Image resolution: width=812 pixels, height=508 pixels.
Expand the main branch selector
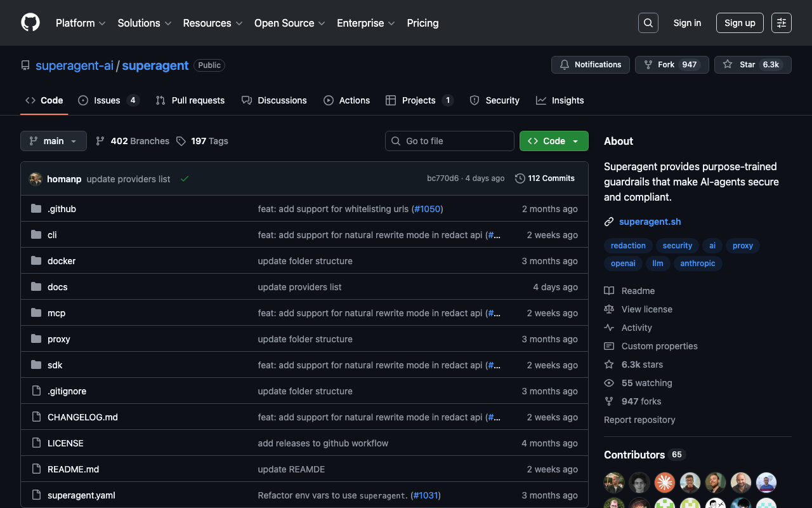pos(53,141)
